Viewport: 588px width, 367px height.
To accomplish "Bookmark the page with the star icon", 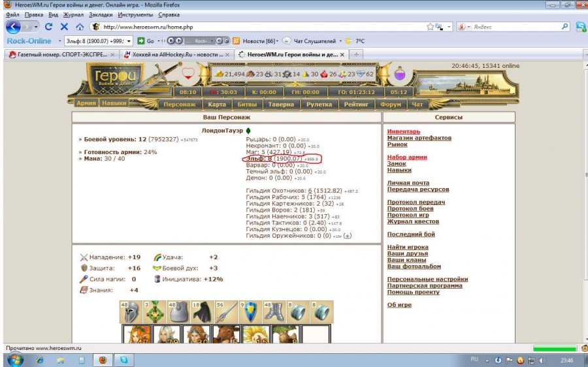I will coord(430,27).
